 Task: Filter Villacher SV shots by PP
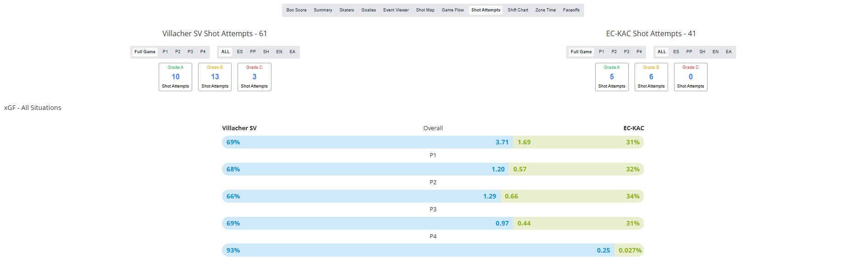253,52
